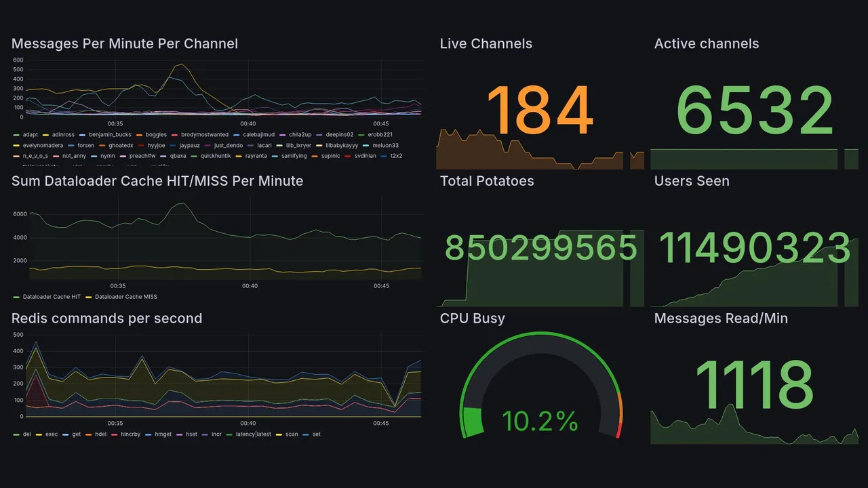The image size is (868, 488).
Task: Isolate the Redis set command series
Action: [x=316, y=434]
